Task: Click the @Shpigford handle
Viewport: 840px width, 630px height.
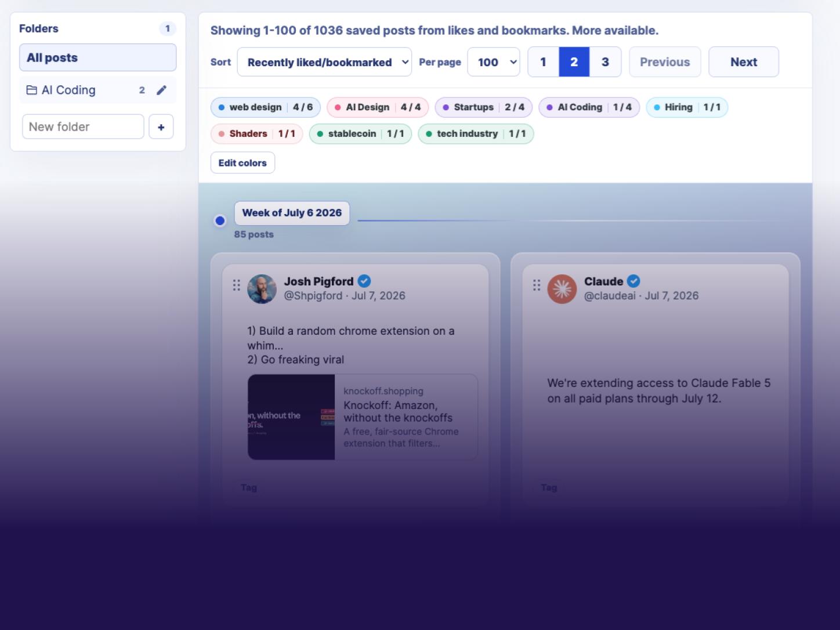Action: pyautogui.click(x=313, y=296)
